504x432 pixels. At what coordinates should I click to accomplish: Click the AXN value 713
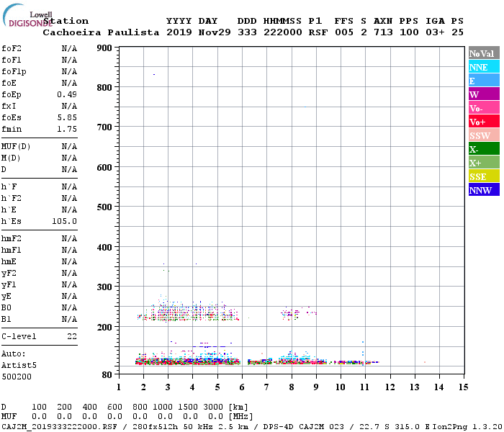pyautogui.click(x=383, y=32)
